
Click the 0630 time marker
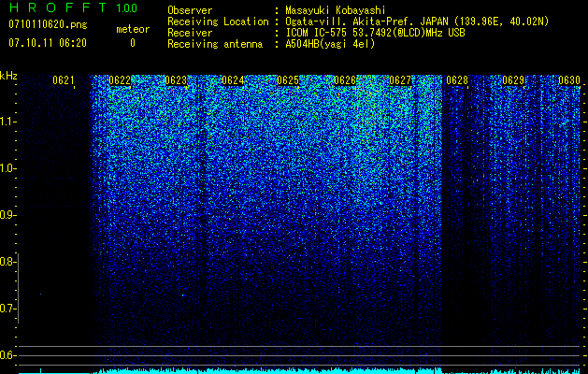click(569, 80)
